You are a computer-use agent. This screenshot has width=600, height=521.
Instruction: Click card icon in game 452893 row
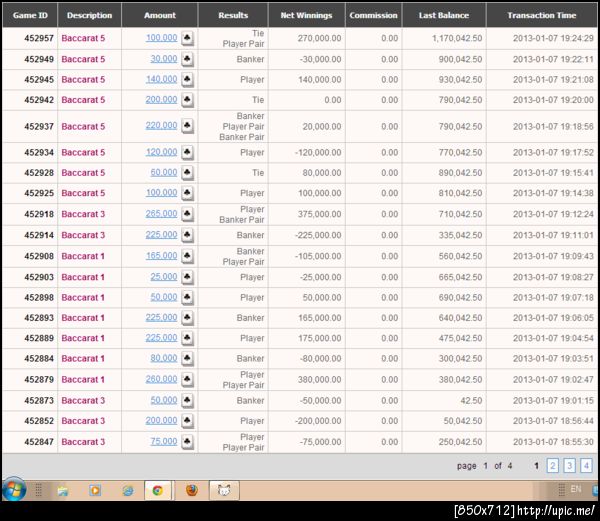pyautogui.click(x=187, y=317)
